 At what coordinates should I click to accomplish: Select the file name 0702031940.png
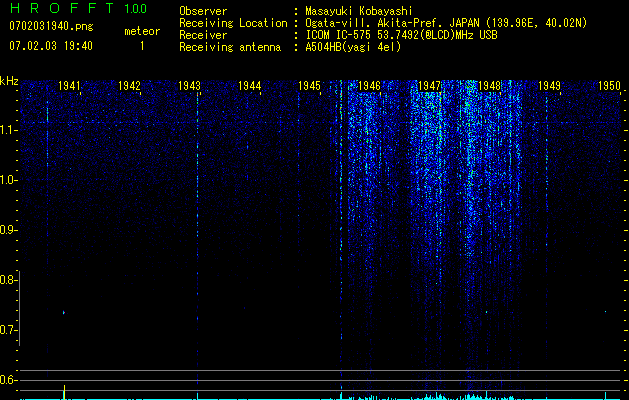[x=51, y=26]
